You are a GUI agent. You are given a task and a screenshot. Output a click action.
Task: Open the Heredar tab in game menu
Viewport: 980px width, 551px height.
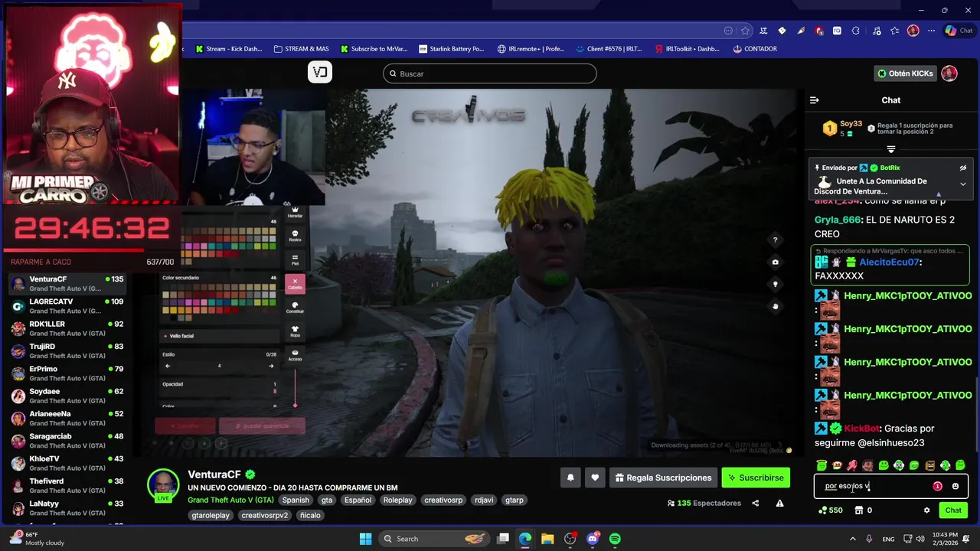click(x=295, y=212)
